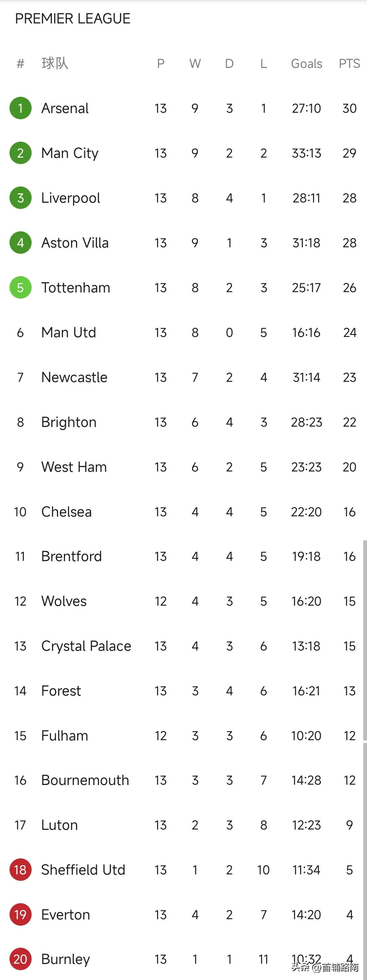Click the red rank 20 badge for Burnley

[20, 959]
